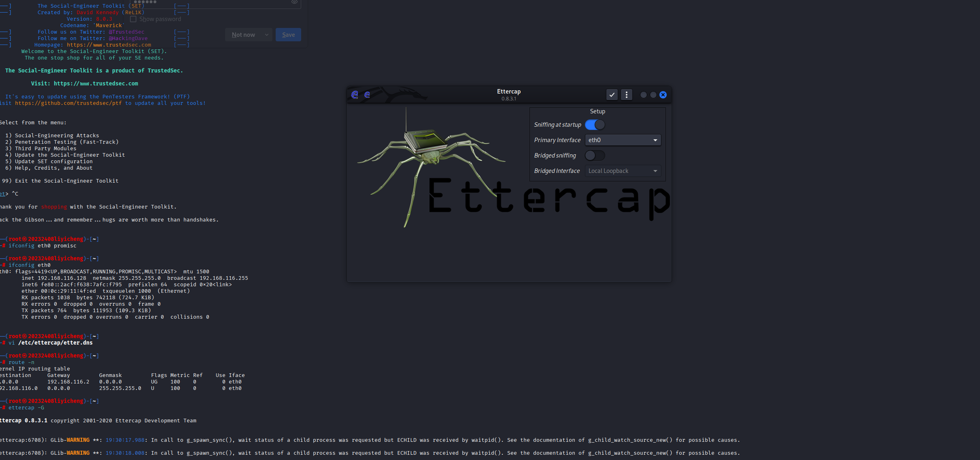Click the eye icon in password field
The image size is (980, 460).
(294, 2)
